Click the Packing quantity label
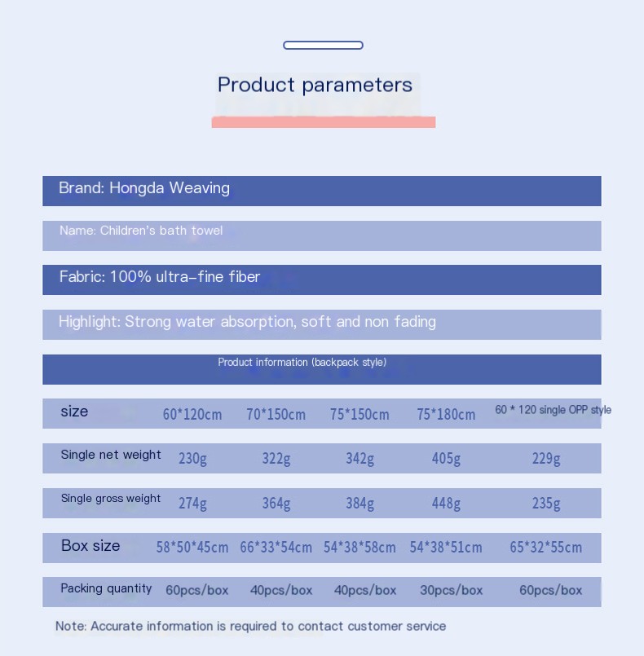This screenshot has height=656, width=644. pyautogui.click(x=106, y=588)
